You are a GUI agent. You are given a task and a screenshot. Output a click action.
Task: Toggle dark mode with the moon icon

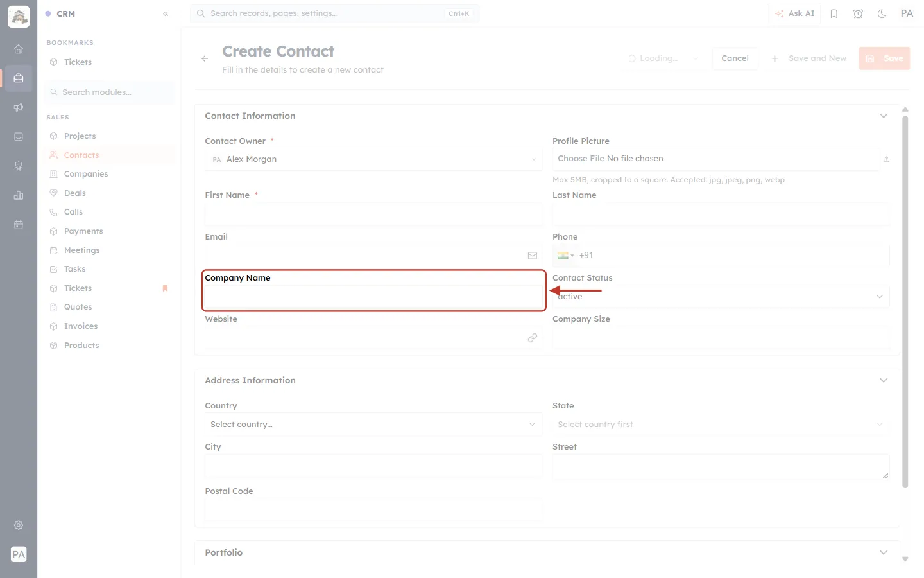(x=882, y=13)
